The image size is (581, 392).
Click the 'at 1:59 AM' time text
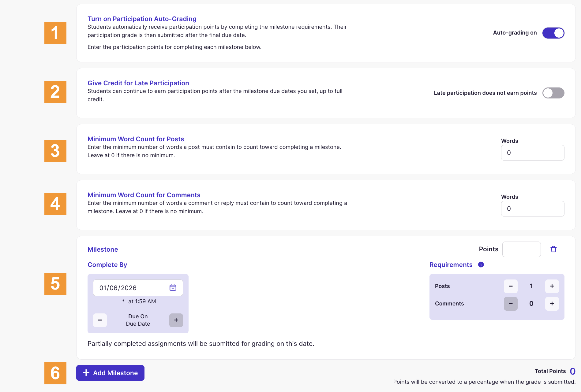point(142,301)
